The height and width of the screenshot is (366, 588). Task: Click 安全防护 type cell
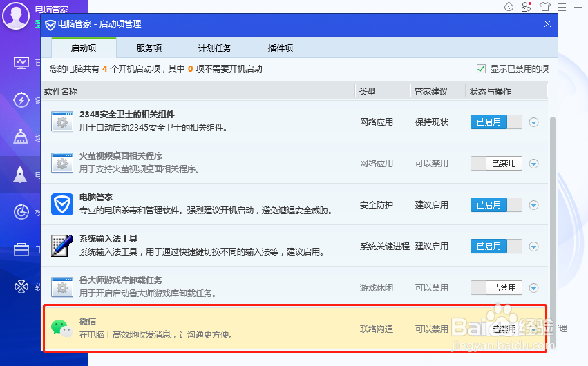(376, 205)
